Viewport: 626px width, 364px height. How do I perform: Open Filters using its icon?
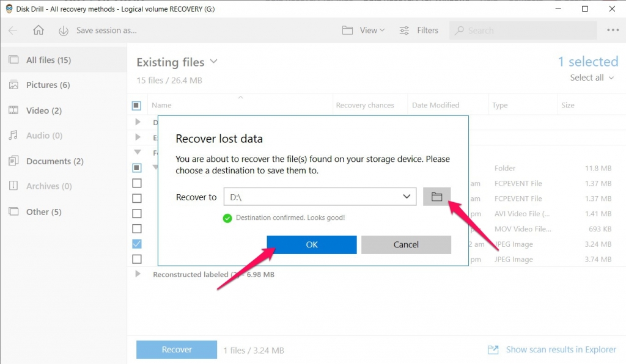pyautogui.click(x=403, y=30)
